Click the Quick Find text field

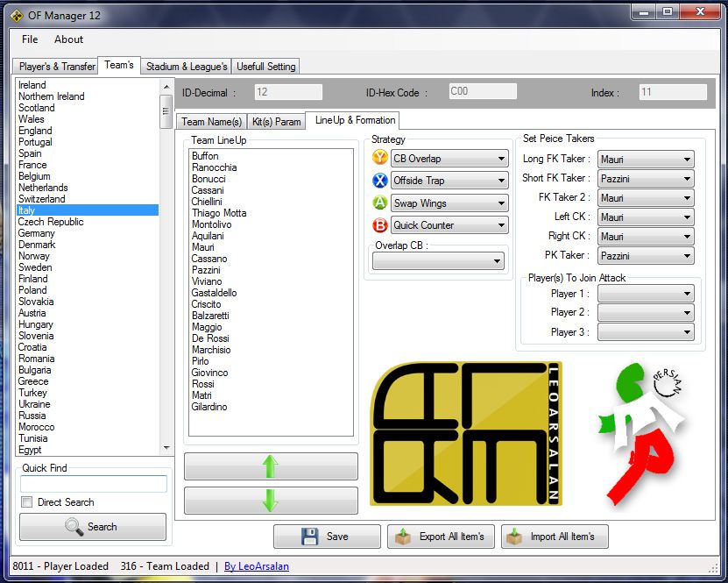click(x=93, y=484)
